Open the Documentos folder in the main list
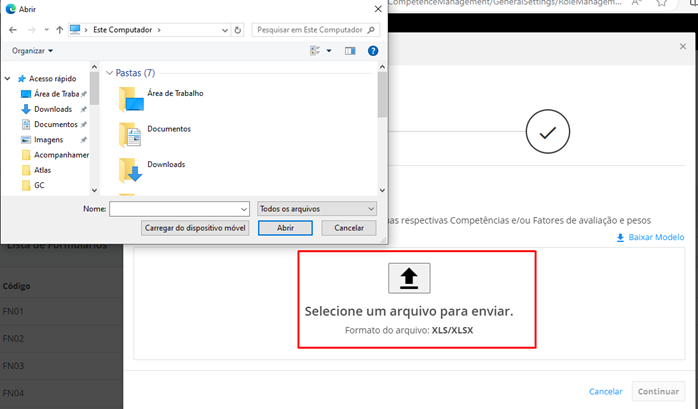 [x=168, y=129]
